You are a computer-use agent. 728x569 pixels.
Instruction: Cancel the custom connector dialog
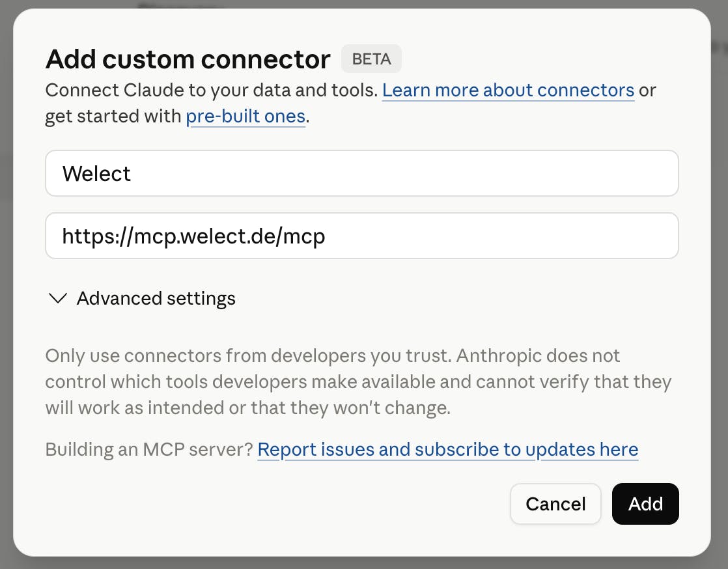pos(555,504)
